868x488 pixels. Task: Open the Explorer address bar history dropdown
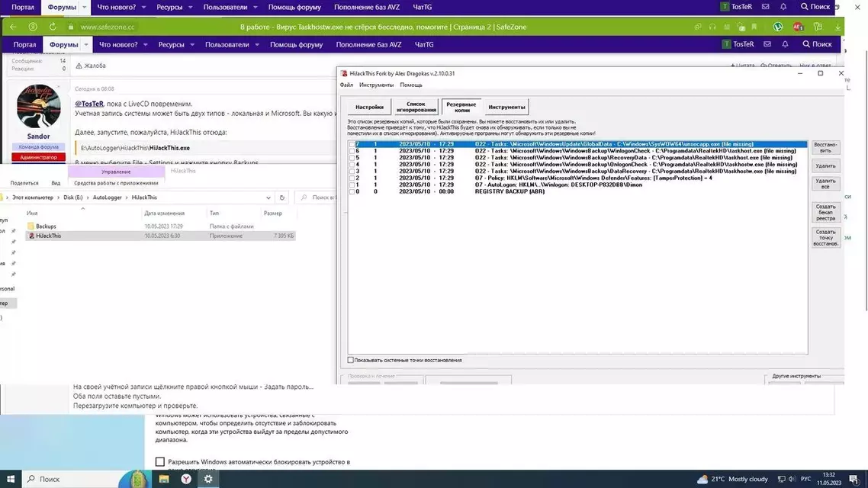(x=268, y=197)
